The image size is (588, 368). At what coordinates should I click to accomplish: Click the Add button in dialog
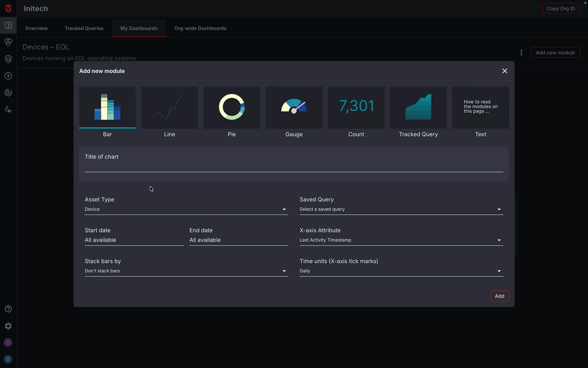coord(499,296)
